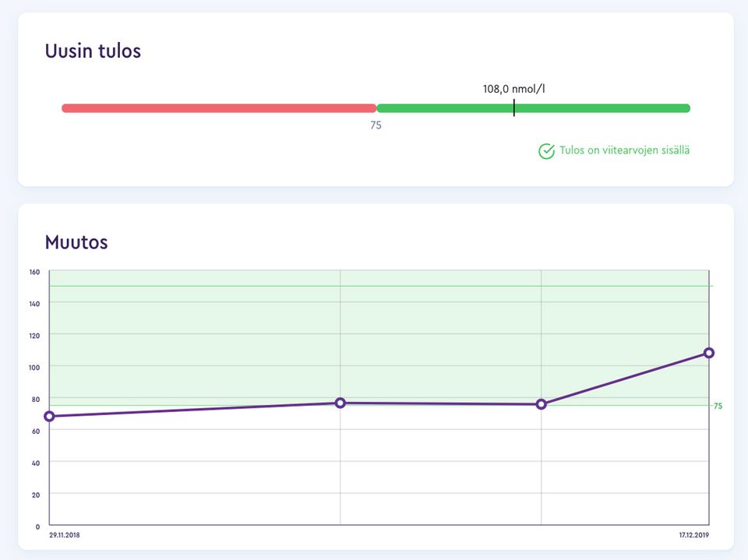Click the 108,0 nmol/l value label
Viewport: 748px width, 560px height.
tap(513, 89)
